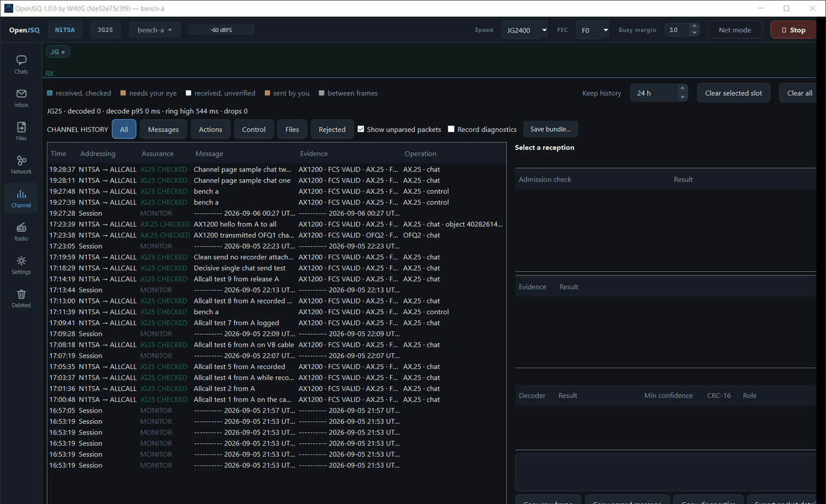
Task: Select row 'Channel page sample chat one'
Action: coord(277,180)
